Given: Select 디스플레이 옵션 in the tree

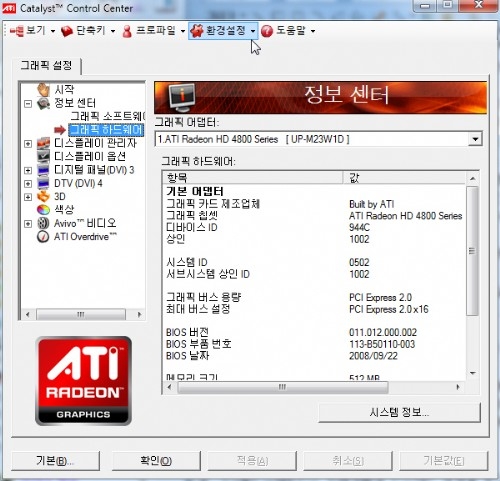Looking at the screenshot, I should pyautogui.click(x=90, y=156).
